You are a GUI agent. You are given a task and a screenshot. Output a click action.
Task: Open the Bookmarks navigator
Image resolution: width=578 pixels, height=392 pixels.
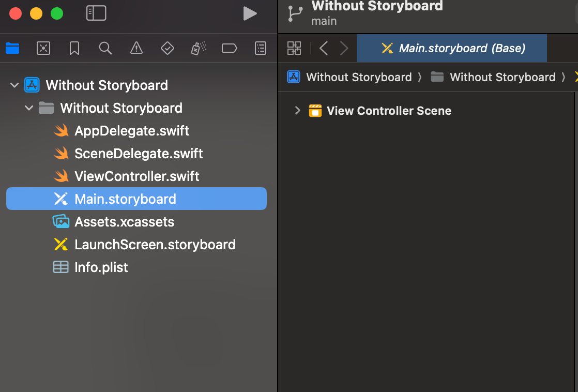coord(74,48)
